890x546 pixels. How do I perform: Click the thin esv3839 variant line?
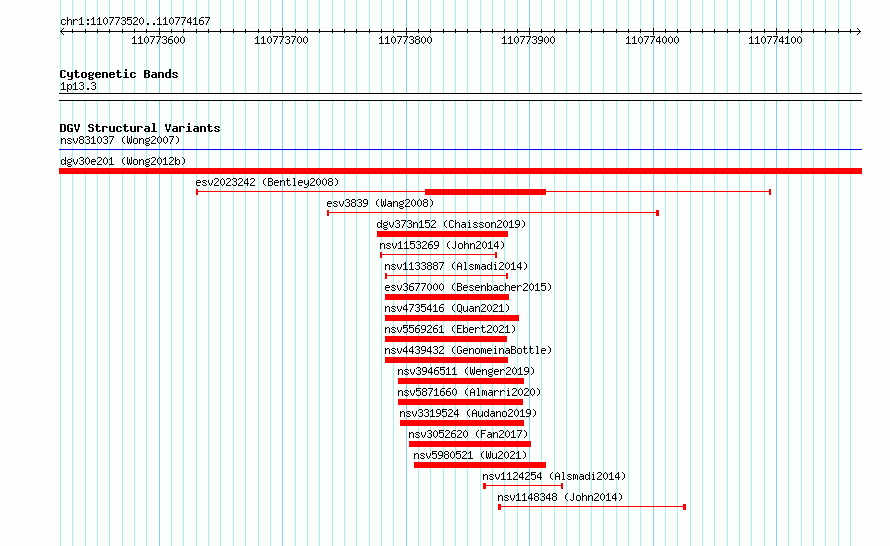tap(493, 213)
